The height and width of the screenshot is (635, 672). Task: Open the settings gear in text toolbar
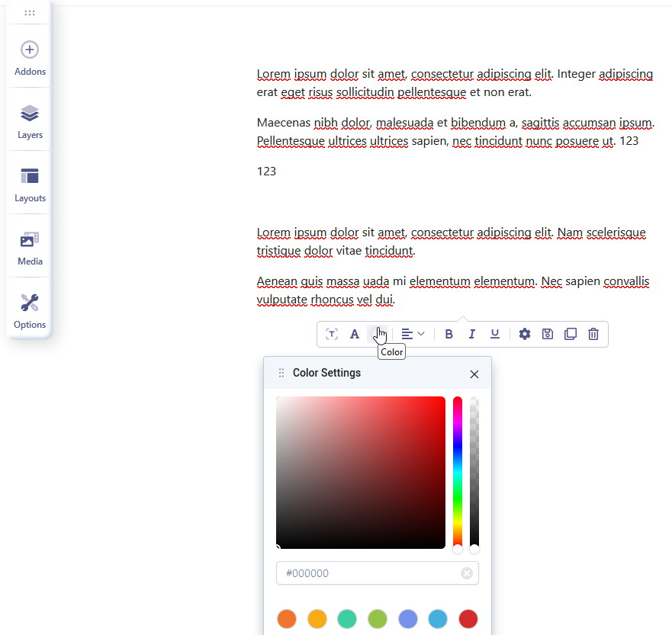(524, 334)
